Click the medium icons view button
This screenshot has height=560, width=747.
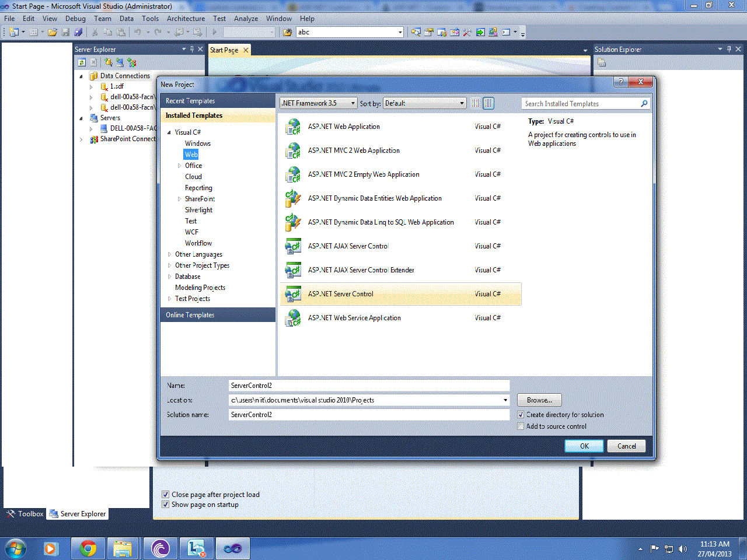click(x=488, y=103)
